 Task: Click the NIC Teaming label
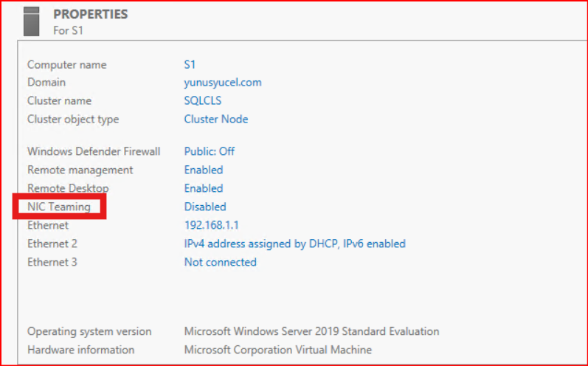coord(59,207)
